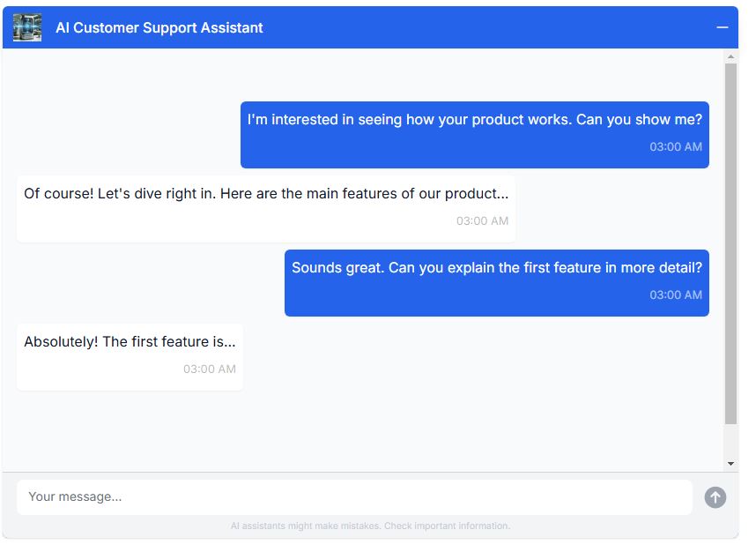The width and height of the screenshot is (756, 552).
Task: Click the timestamp under the first user message
Action: pyautogui.click(x=676, y=146)
